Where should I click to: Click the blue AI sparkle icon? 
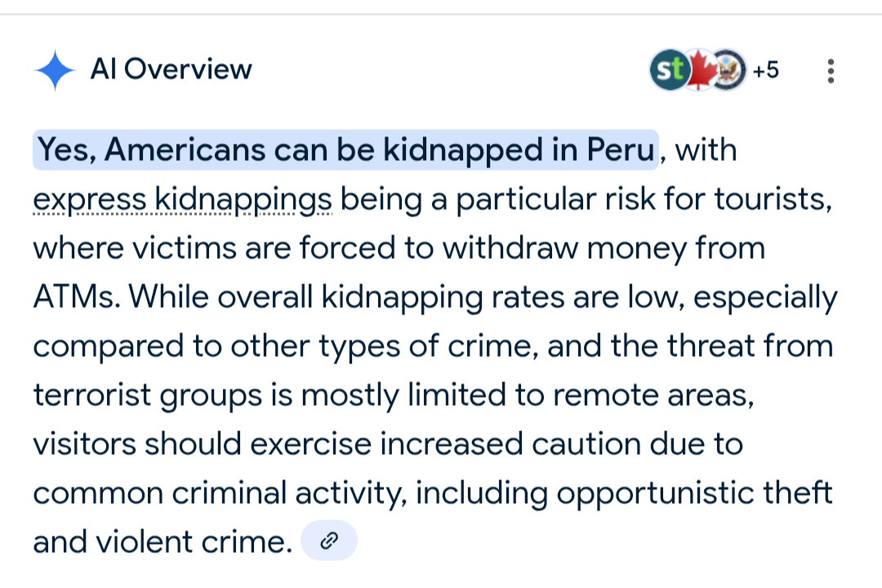[55, 70]
